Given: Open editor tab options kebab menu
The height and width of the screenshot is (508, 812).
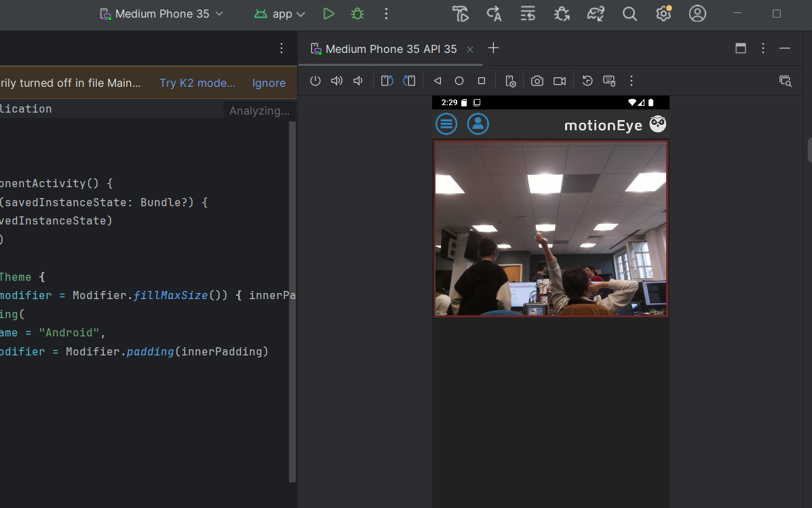Looking at the screenshot, I should click(x=282, y=48).
